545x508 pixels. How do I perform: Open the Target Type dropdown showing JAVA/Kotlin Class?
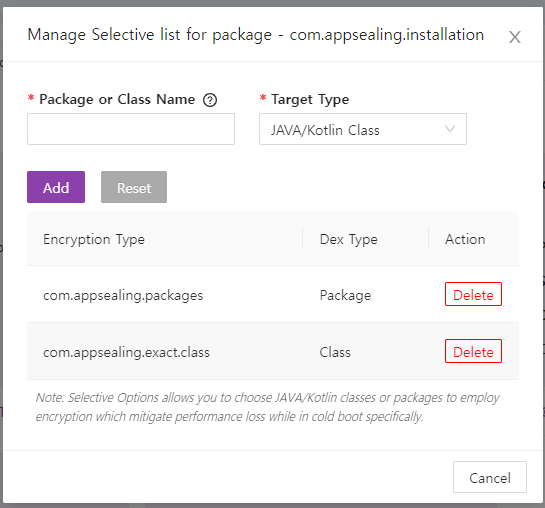coord(363,129)
